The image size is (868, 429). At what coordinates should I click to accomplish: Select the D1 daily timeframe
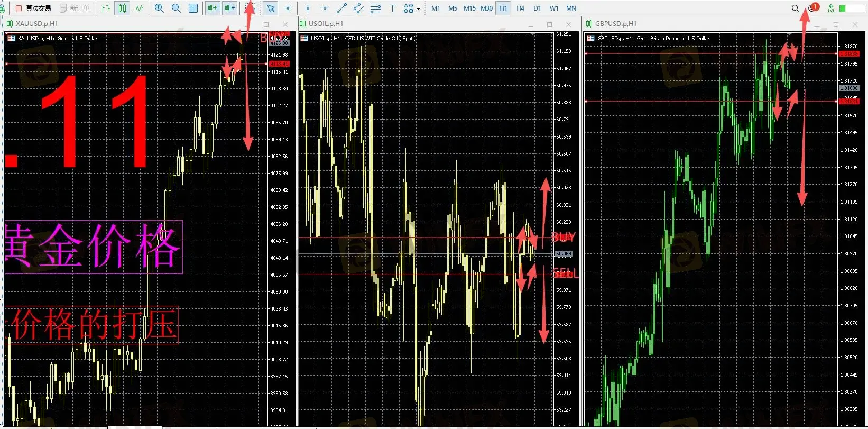537,8
